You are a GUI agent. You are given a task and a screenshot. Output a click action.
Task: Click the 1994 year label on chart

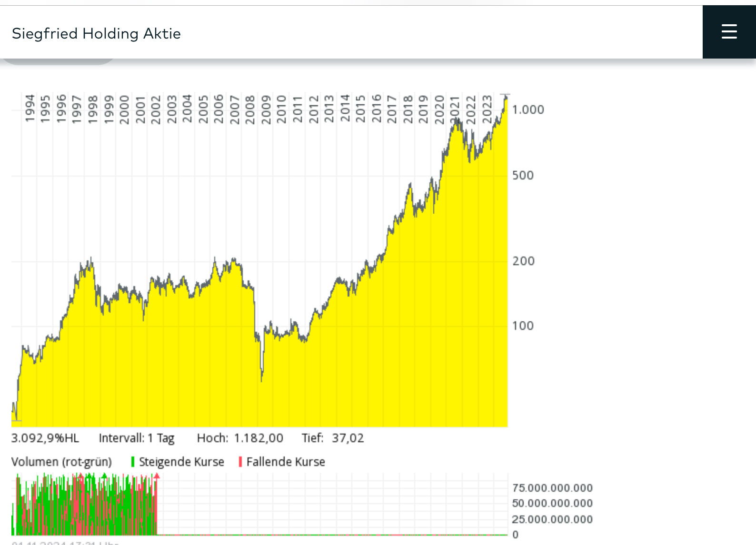(x=30, y=109)
